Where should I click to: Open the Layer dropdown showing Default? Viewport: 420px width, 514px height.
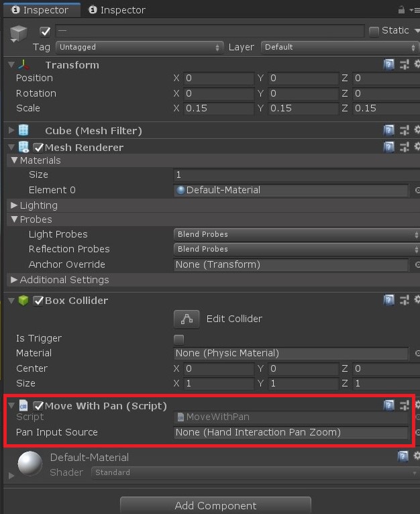[x=339, y=47]
